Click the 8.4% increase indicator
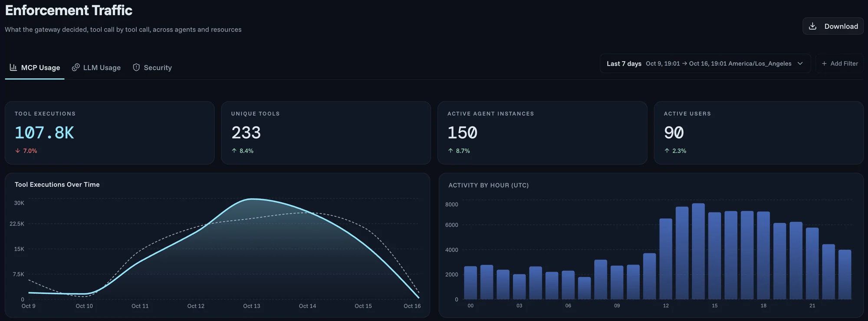 pyautogui.click(x=243, y=151)
